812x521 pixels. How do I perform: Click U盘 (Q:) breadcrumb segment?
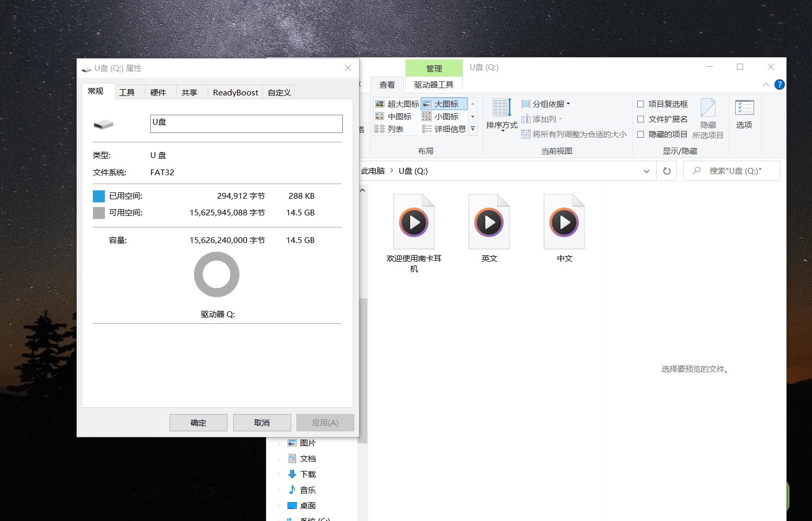[413, 171]
